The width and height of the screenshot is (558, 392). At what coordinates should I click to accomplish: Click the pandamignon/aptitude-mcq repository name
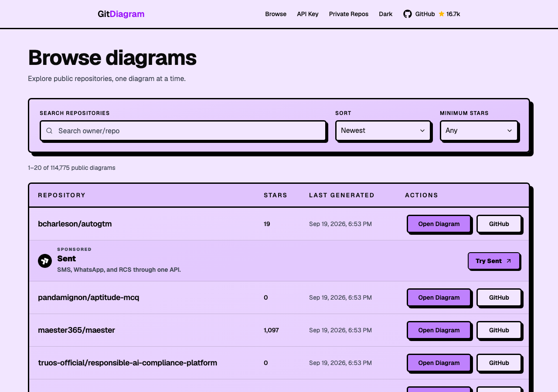[x=88, y=297]
